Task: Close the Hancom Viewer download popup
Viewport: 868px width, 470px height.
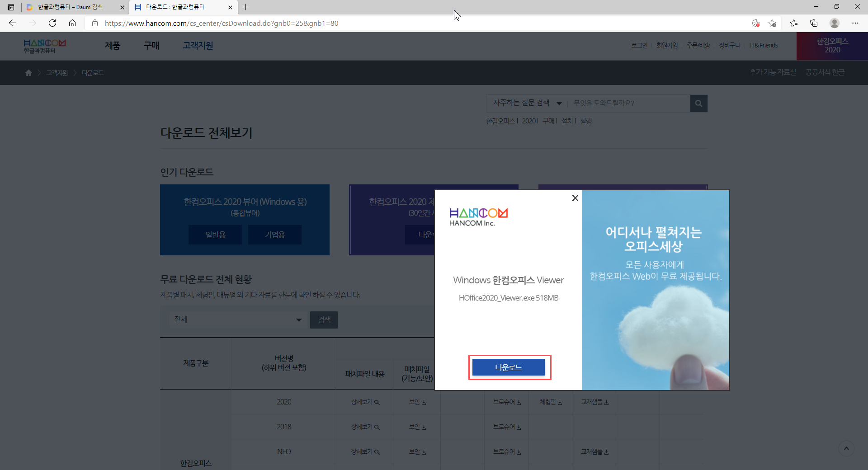Action: click(575, 198)
